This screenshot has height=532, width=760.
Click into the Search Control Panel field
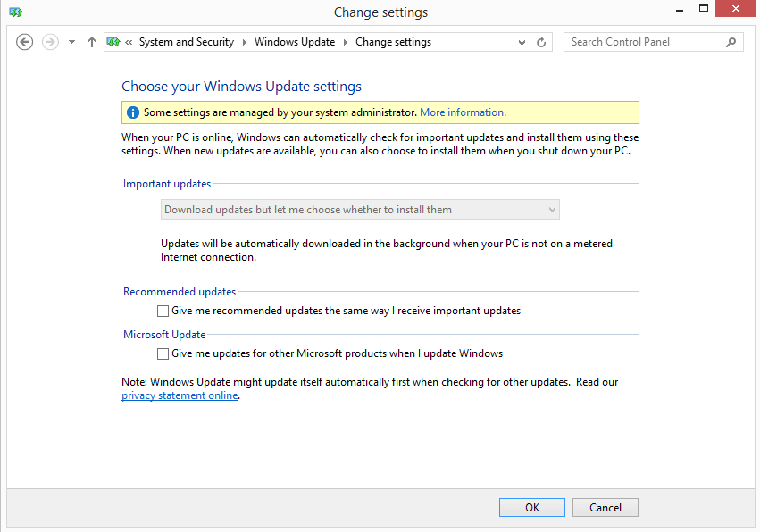643,42
